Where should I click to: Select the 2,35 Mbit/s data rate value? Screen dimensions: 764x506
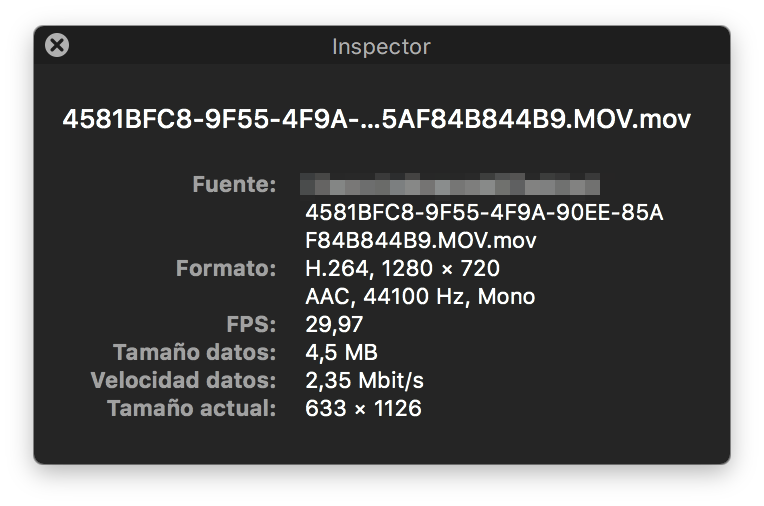pyautogui.click(x=364, y=381)
